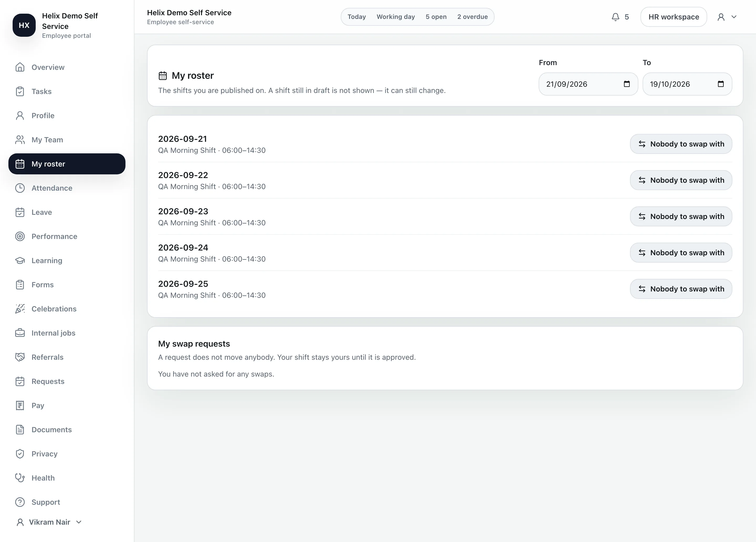Open the Tasks clipboard icon
The height and width of the screenshot is (542, 756).
coord(20,91)
